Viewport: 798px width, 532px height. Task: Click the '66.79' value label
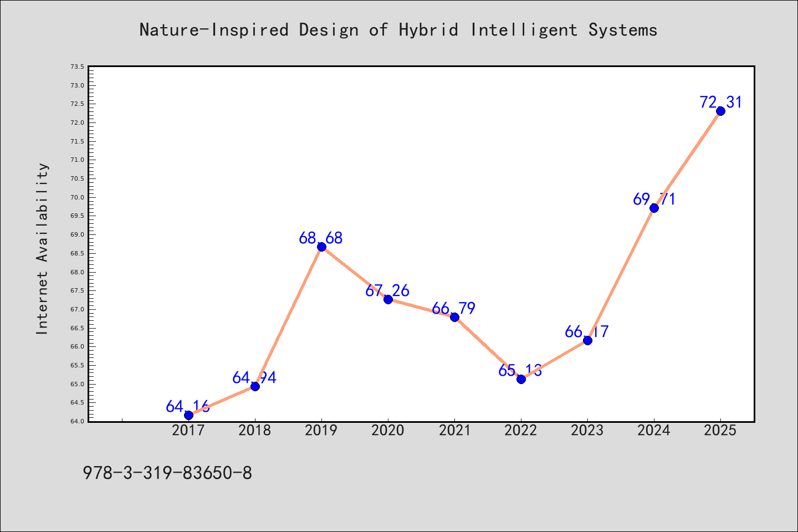pos(454,308)
